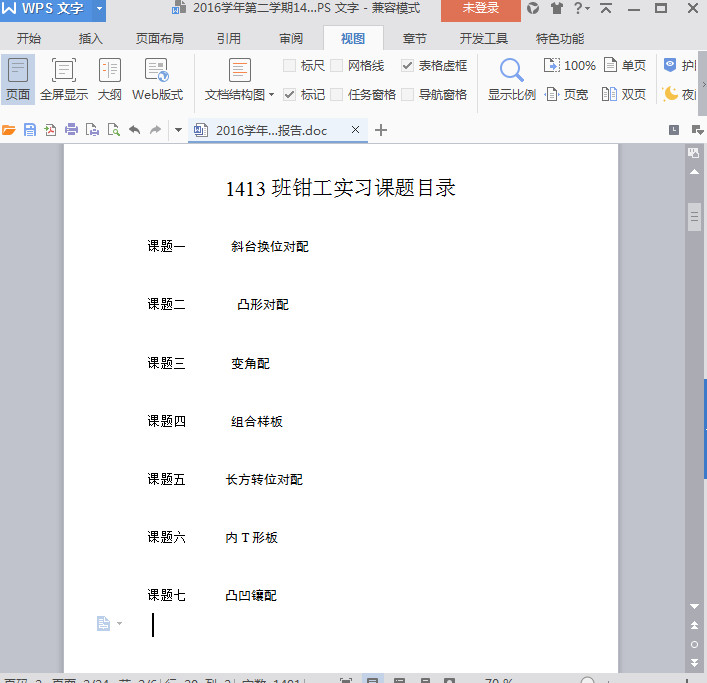Click the undo arrow icon

(134, 130)
